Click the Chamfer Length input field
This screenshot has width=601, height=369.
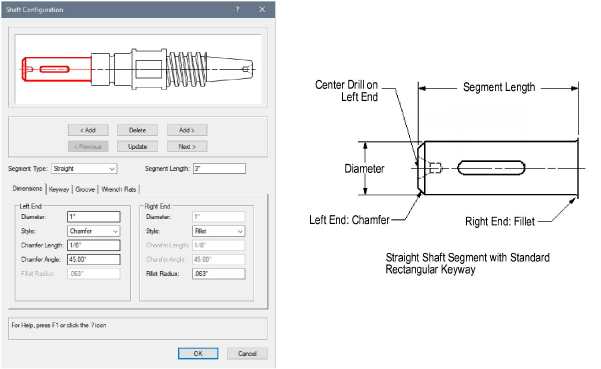(x=94, y=245)
